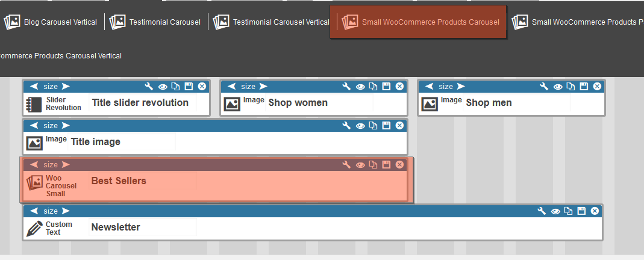This screenshot has width=644, height=260.
Task: Click Small WooCommerce Products Carousel button
Action: coord(419,22)
